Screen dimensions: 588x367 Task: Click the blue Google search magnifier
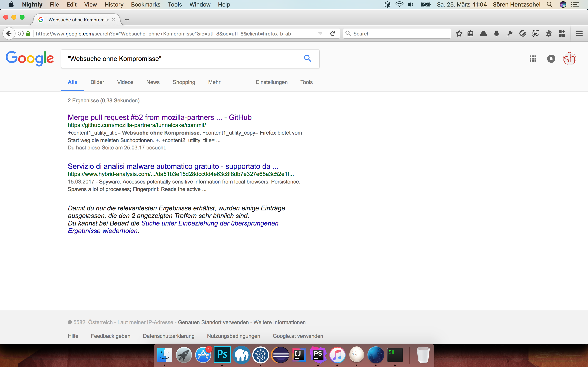coord(308,59)
